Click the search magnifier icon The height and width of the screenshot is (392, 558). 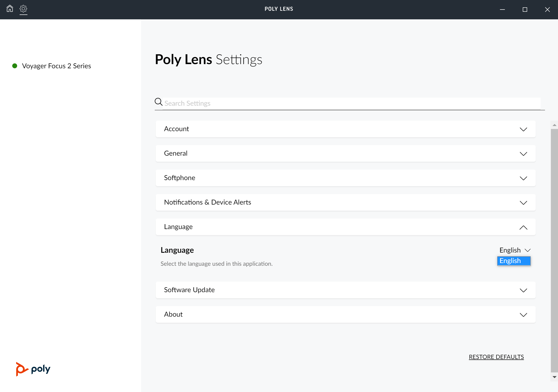click(x=158, y=102)
